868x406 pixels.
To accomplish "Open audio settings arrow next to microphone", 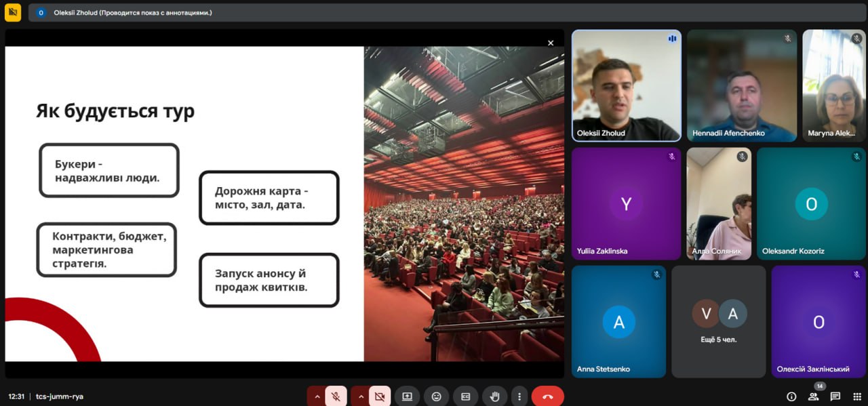I will (317, 397).
